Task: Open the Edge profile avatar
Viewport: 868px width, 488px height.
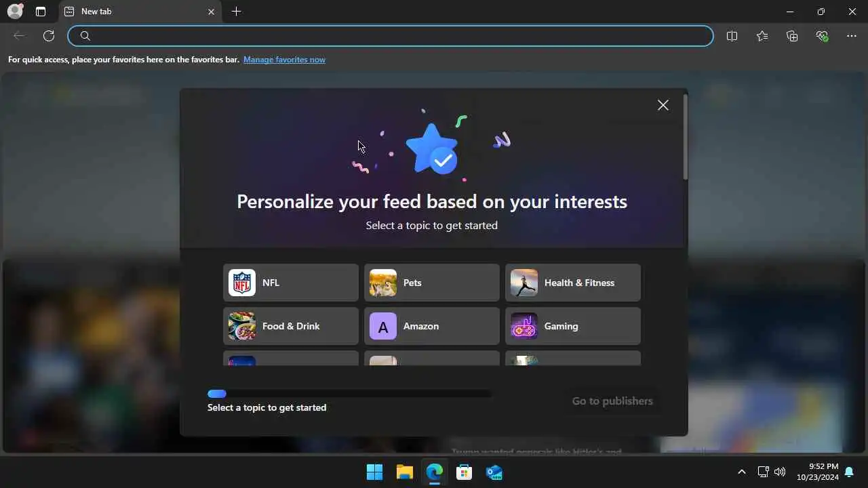Action: pos(15,12)
